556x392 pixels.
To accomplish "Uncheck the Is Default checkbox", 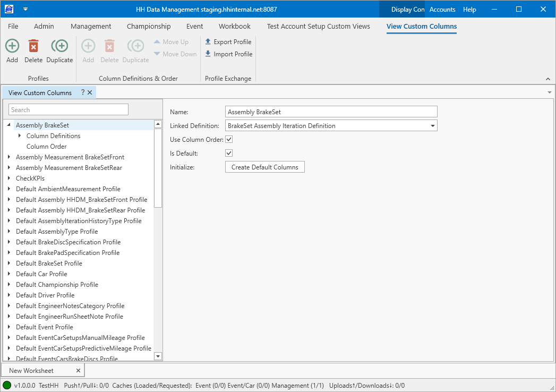I will [x=229, y=153].
